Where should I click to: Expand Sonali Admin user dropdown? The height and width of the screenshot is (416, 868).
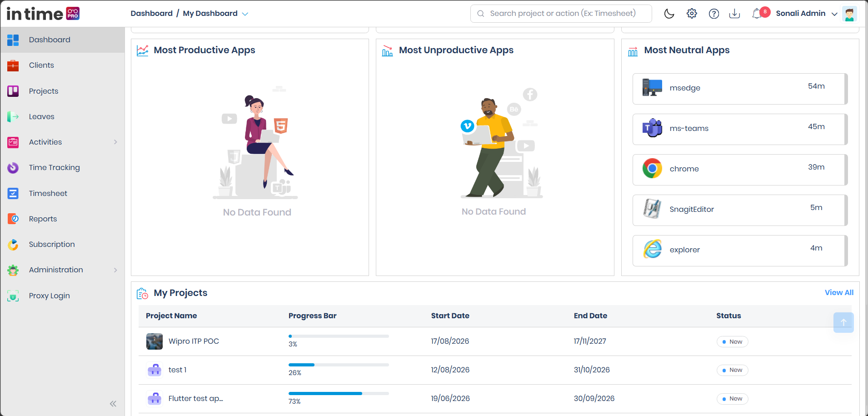click(x=834, y=14)
